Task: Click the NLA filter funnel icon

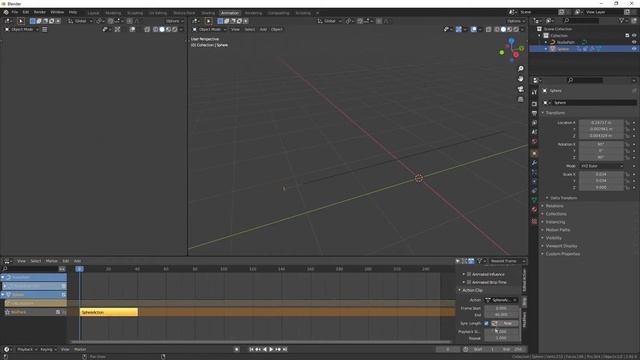Action: coord(480,261)
